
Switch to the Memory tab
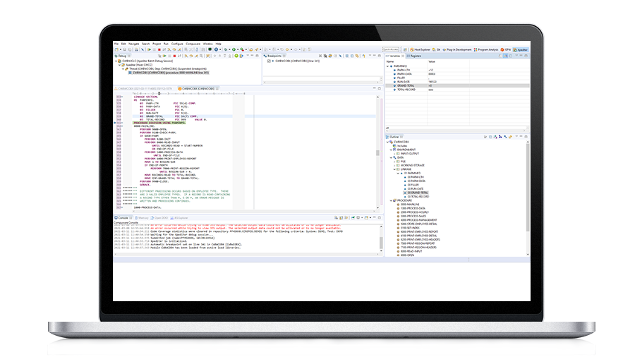point(143,219)
